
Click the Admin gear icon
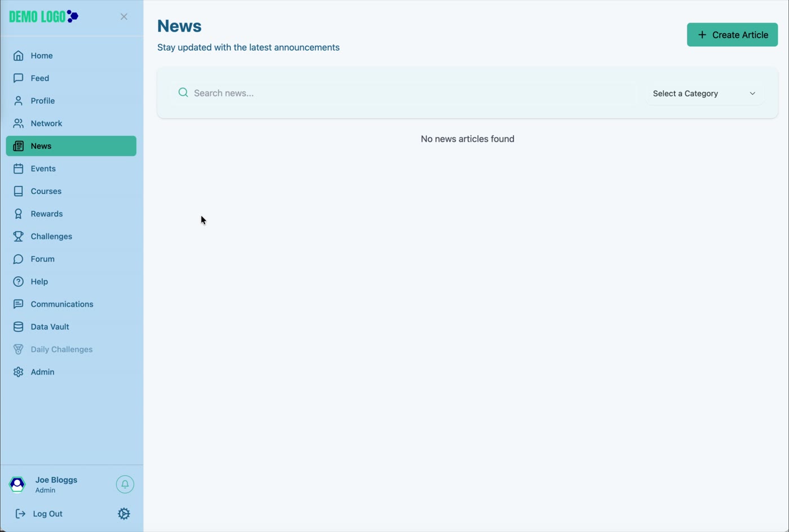coord(18,372)
